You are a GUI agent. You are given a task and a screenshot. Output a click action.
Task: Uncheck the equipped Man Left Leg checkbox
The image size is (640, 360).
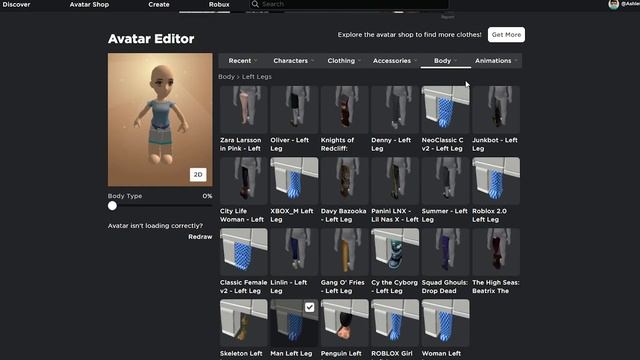point(310,307)
